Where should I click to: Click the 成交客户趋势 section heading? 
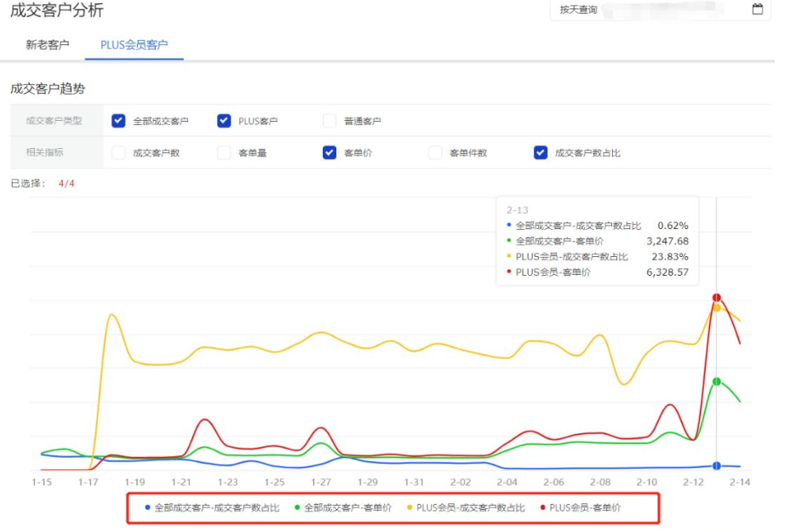click(x=48, y=89)
